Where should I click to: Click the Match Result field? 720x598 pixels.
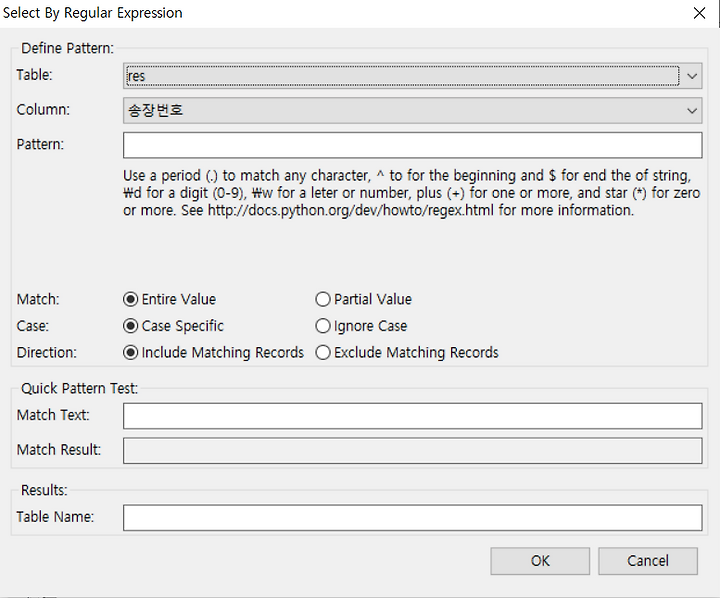(x=412, y=451)
